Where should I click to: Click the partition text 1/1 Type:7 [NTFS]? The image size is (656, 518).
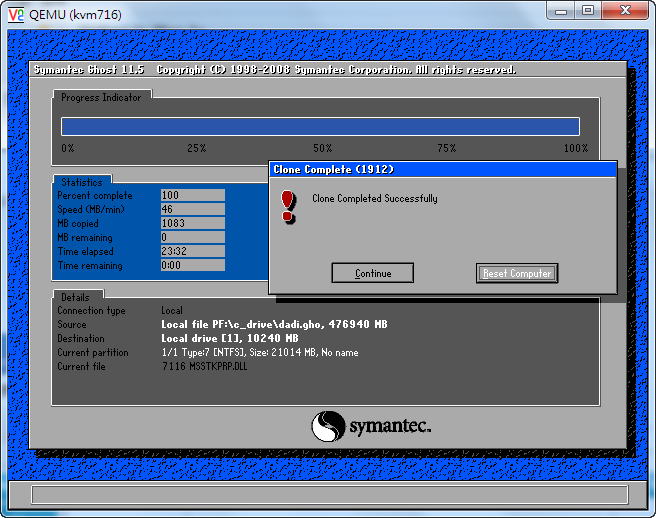203,352
